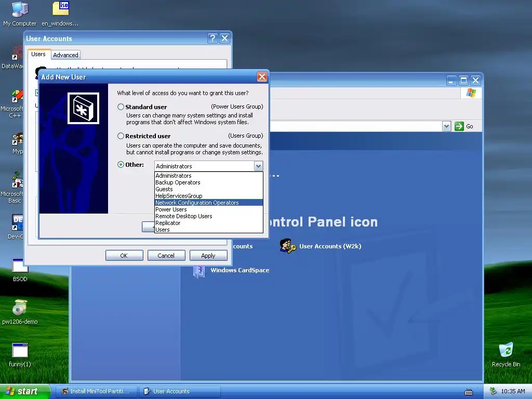This screenshot has width=532, height=399.
Task: Select the Restricted user radio button
Action: click(x=121, y=136)
